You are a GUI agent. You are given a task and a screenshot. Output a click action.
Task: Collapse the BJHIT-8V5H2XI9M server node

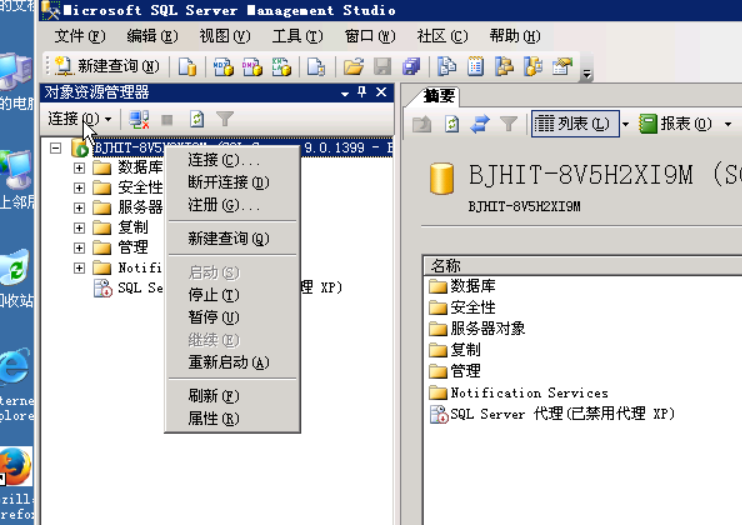point(55,148)
